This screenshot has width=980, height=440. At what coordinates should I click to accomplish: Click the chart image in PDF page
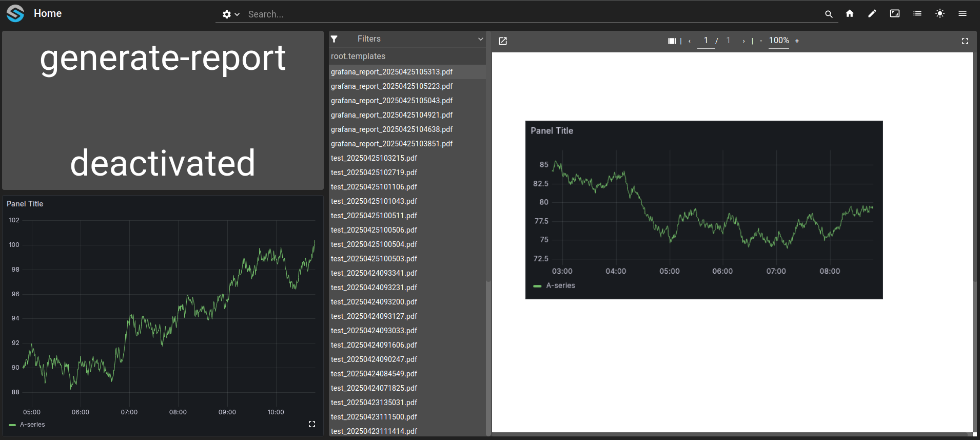pyautogui.click(x=704, y=210)
